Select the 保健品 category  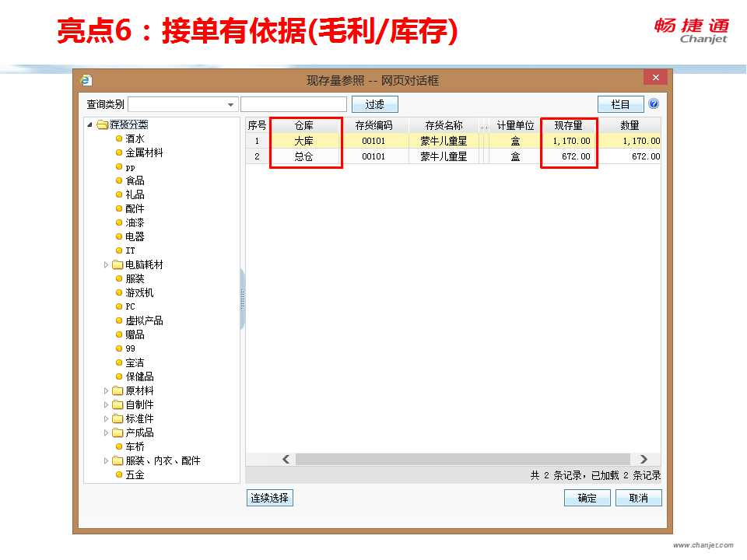139,377
